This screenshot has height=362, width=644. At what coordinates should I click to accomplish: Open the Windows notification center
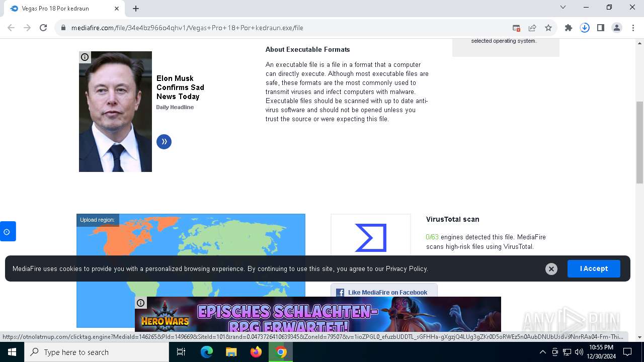[x=627, y=352]
